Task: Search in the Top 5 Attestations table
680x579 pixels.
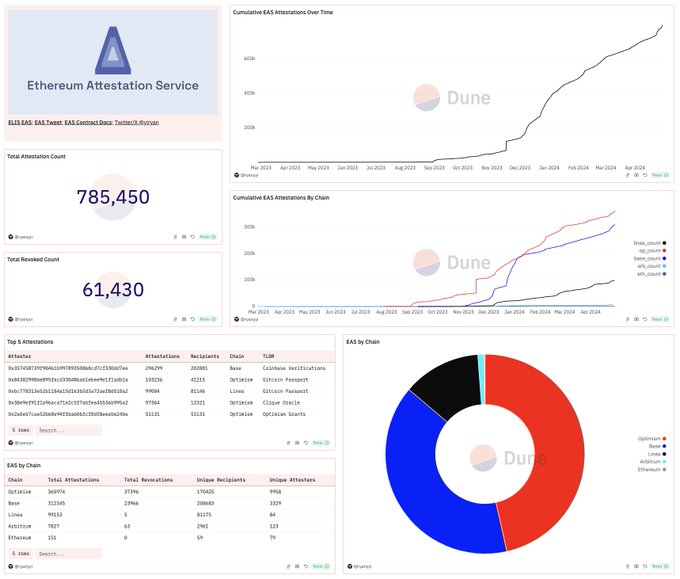Action: (69, 430)
